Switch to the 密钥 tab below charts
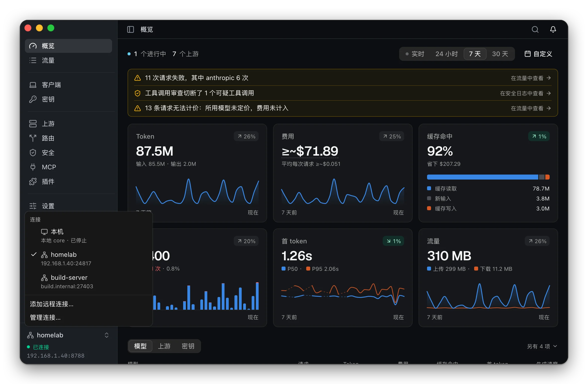This screenshot has width=588, height=384. [x=188, y=346]
